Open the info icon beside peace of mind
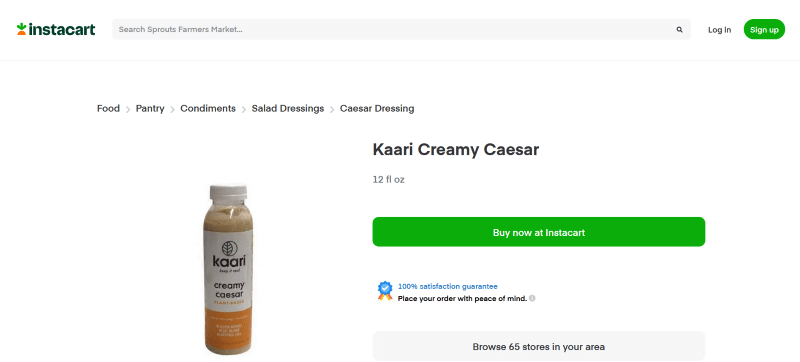 [532, 298]
